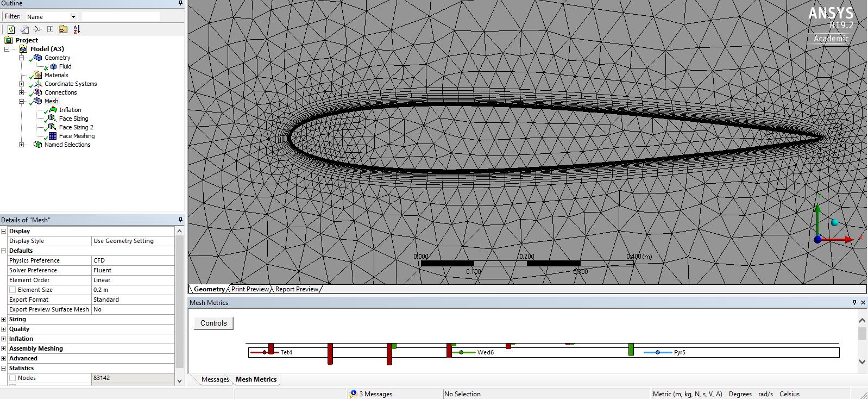Click the messages info icon in status bar
868x399 pixels.
[353, 394]
